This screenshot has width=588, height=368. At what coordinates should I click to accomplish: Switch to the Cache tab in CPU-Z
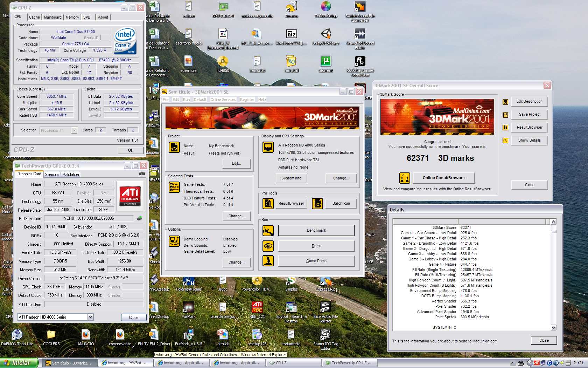click(x=34, y=17)
